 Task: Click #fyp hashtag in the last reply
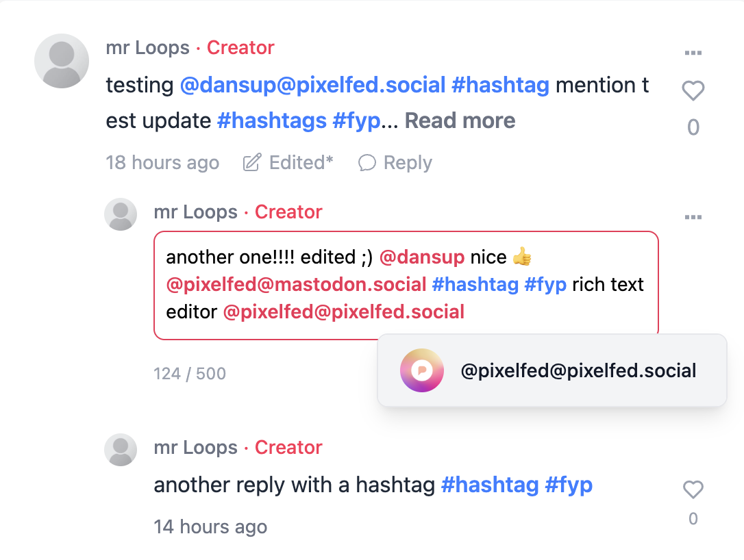(568, 485)
